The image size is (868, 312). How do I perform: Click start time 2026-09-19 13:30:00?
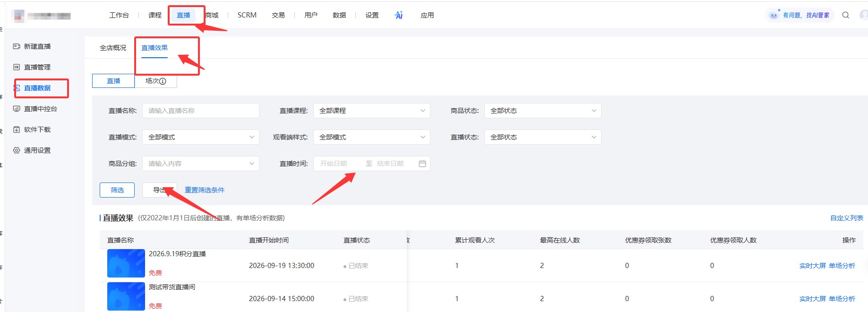[x=282, y=266]
